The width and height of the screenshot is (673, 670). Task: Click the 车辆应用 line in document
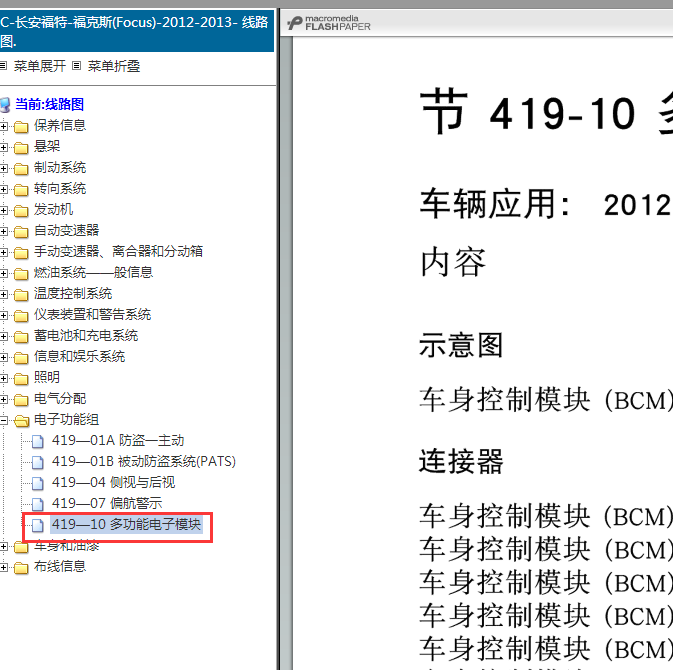click(546, 204)
